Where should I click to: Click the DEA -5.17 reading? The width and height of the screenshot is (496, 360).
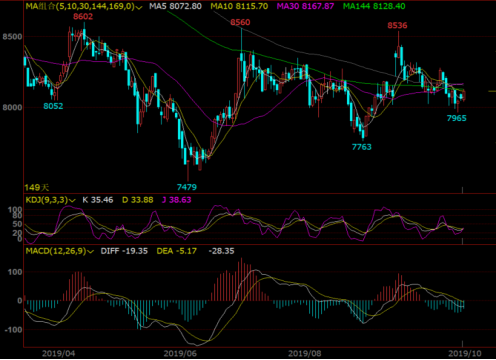177,251
